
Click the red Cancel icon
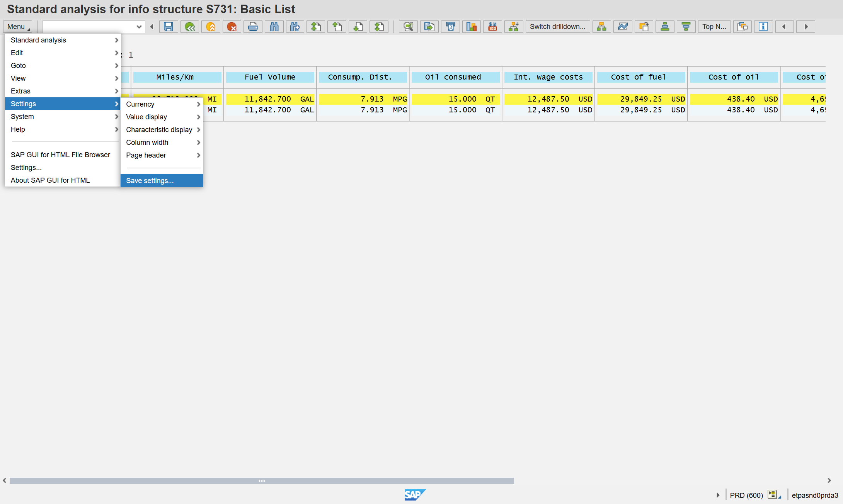click(232, 27)
